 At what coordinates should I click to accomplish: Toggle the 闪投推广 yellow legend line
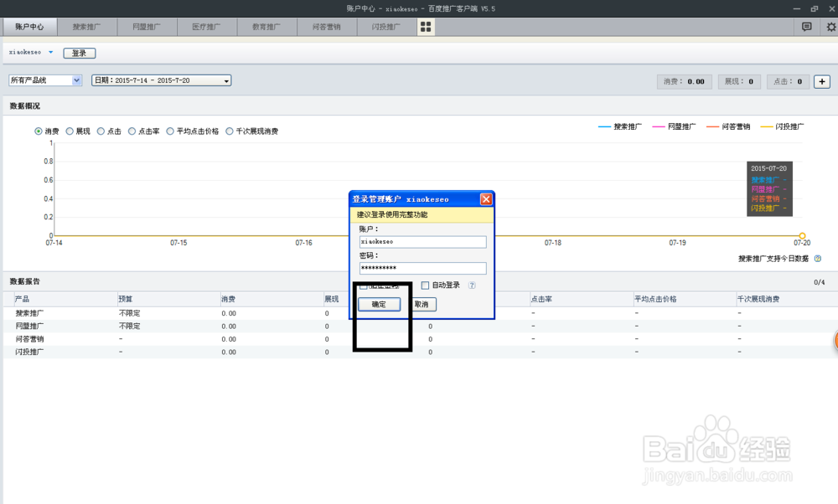tap(782, 126)
